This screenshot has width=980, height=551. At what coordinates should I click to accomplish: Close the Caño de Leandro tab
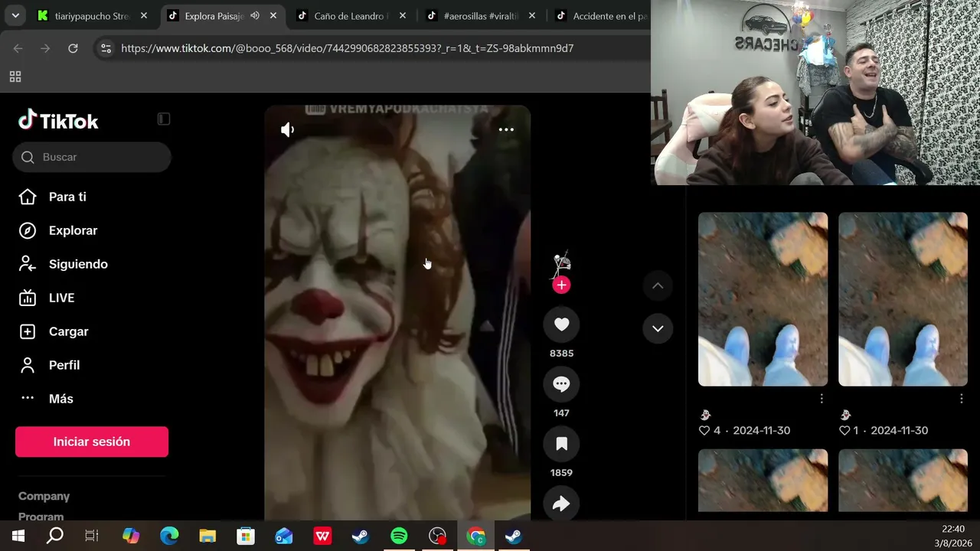click(403, 15)
